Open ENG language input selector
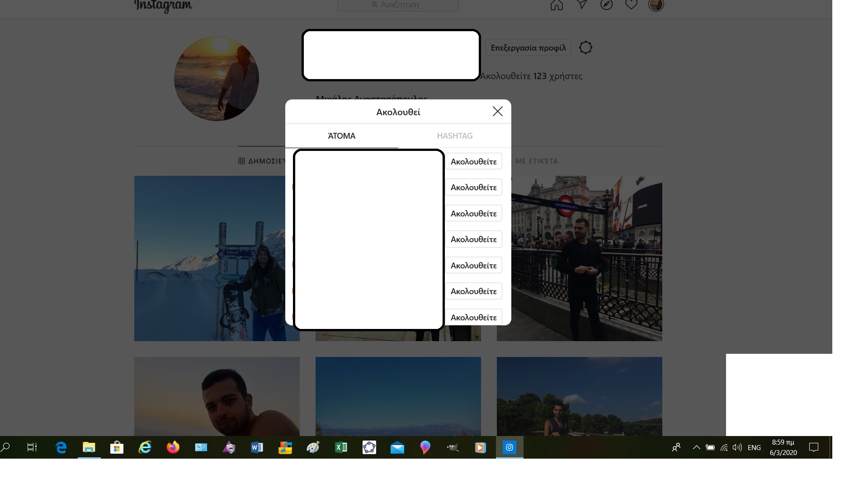Image resolution: width=868 pixels, height=488 pixels. coord(754,447)
